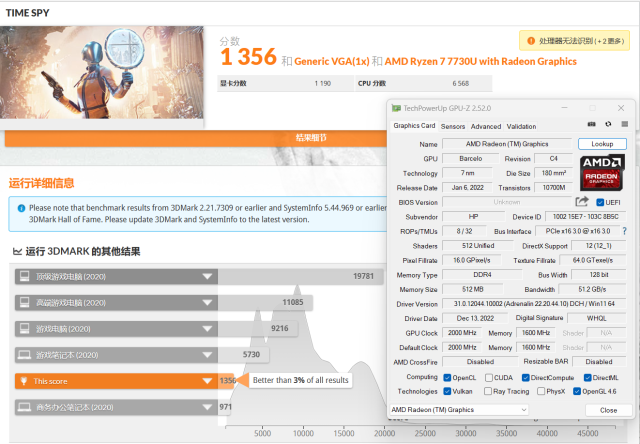Open the AMD Radeon (TM) Graphics GPU selector
Screen dimensions: 640x444
pos(459,410)
